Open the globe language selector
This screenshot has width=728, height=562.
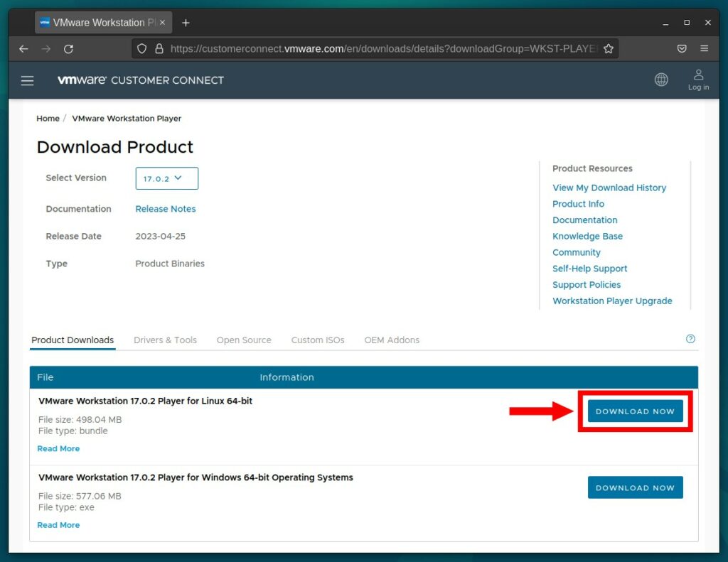661,80
